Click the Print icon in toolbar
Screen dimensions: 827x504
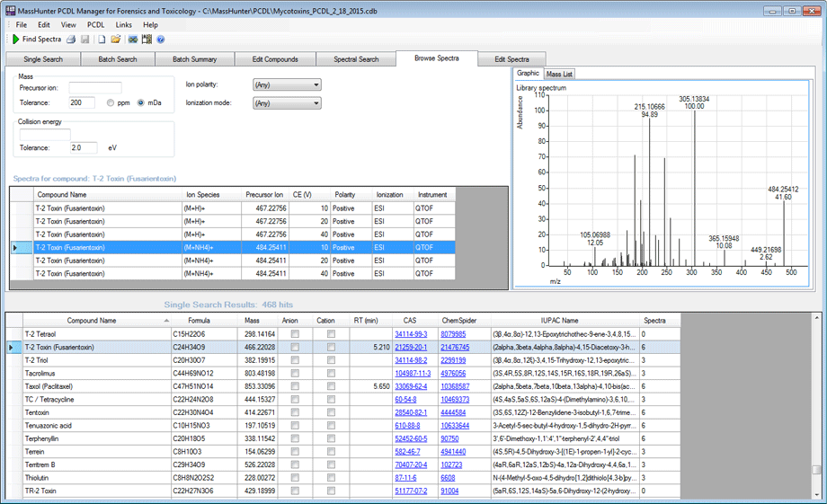pyautogui.click(x=70, y=40)
